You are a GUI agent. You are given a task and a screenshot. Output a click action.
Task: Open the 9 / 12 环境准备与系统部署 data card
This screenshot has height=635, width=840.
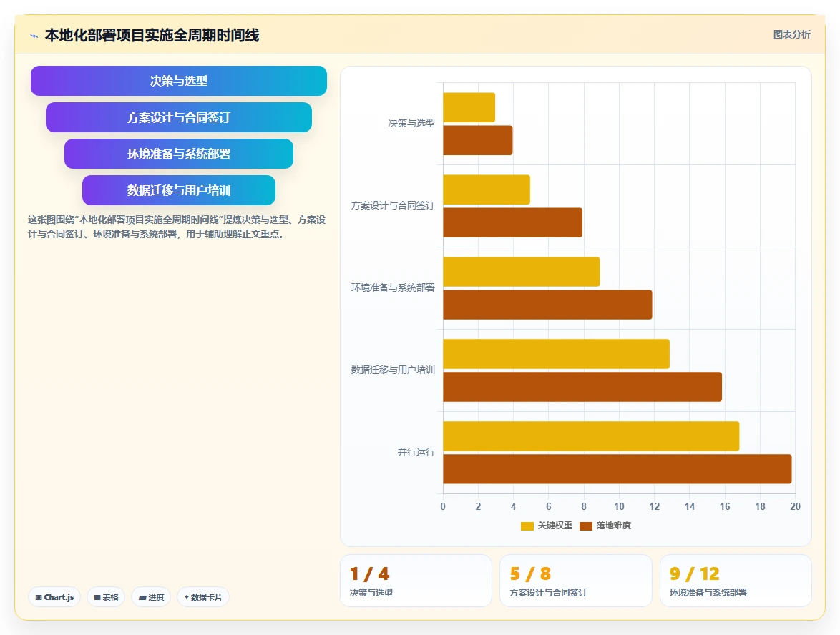click(736, 581)
